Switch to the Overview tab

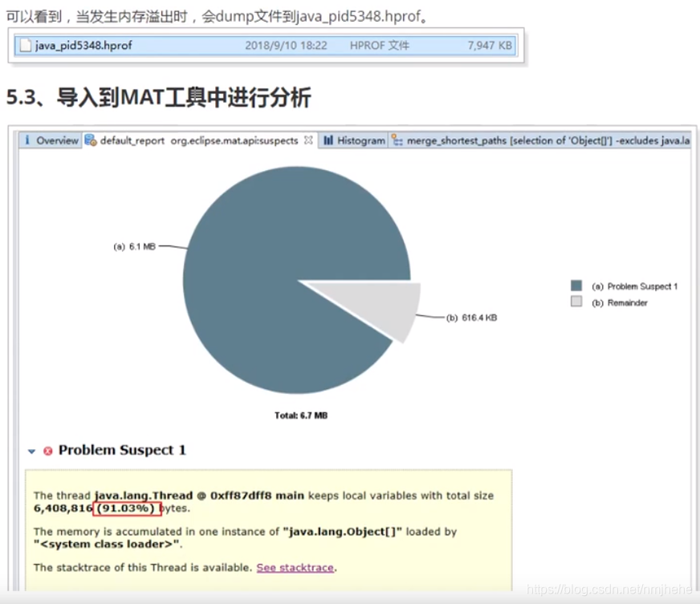pyautogui.click(x=51, y=140)
